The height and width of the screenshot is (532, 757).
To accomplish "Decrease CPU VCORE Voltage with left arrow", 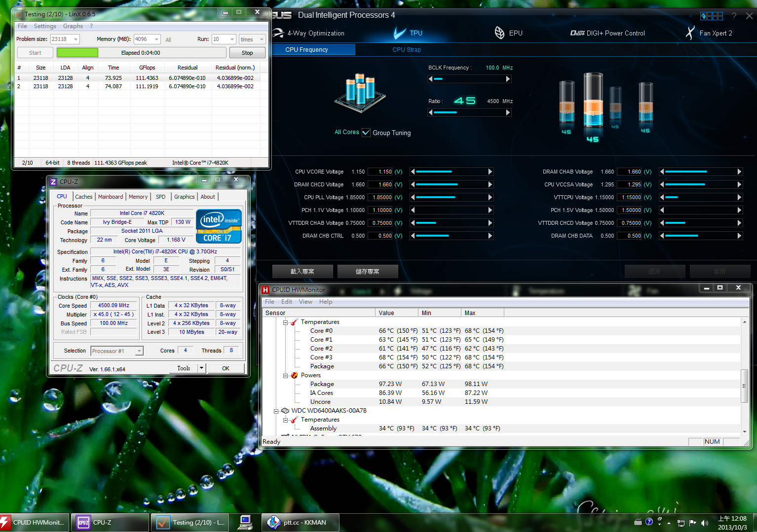I will 413,172.
